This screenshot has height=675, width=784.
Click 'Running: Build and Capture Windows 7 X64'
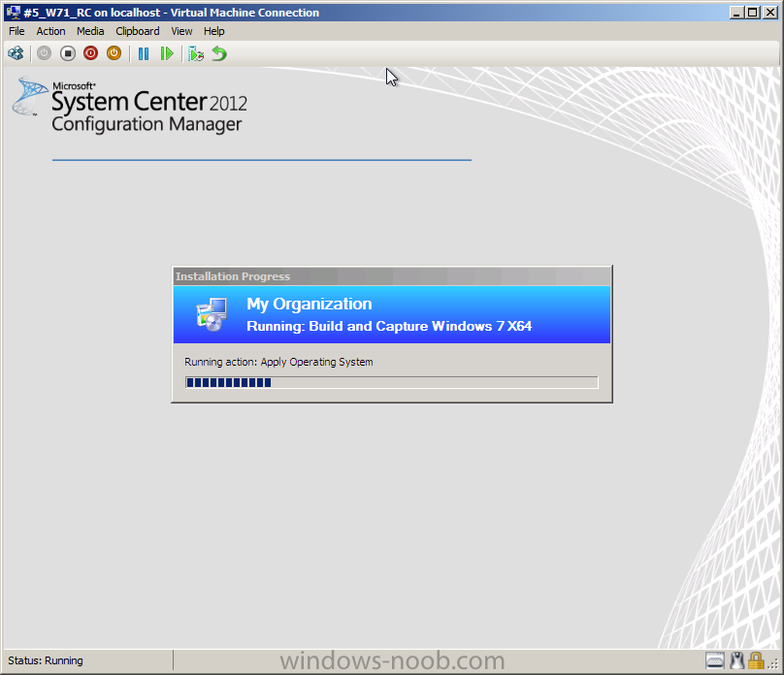click(389, 326)
